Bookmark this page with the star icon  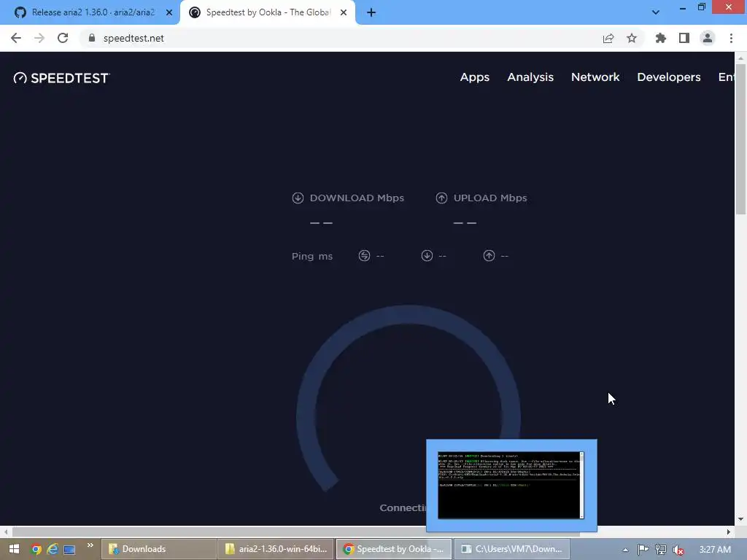(632, 38)
